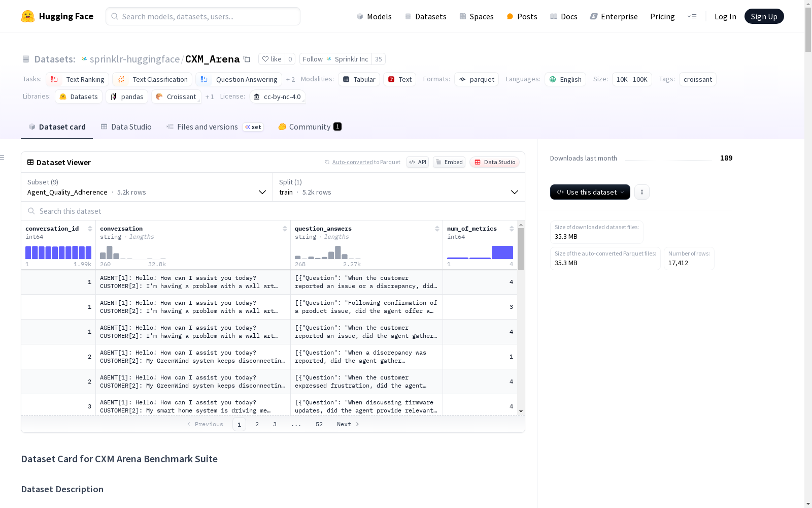Click the followers count 35
Screen dimensions: 812x508
coord(379,59)
